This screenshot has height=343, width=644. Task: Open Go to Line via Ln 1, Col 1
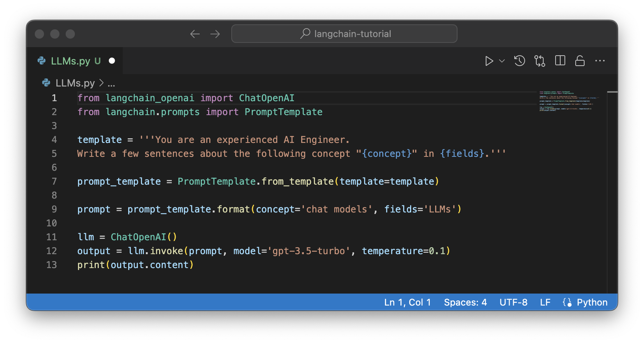[x=407, y=302]
